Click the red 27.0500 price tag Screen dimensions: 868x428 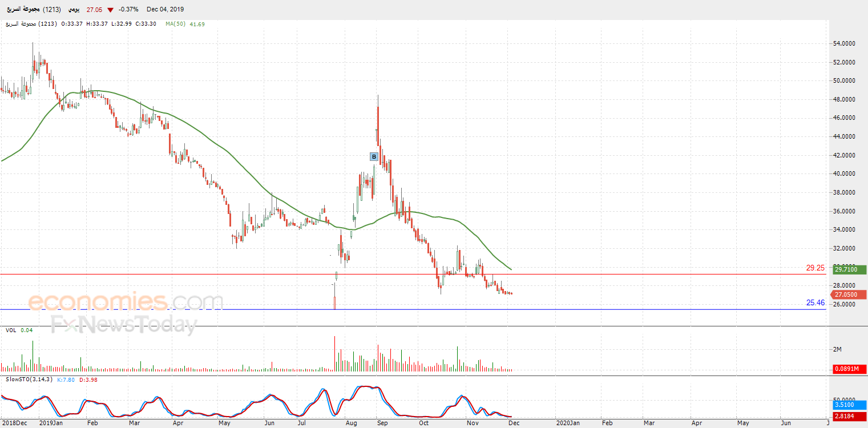click(x=850, y=294)
